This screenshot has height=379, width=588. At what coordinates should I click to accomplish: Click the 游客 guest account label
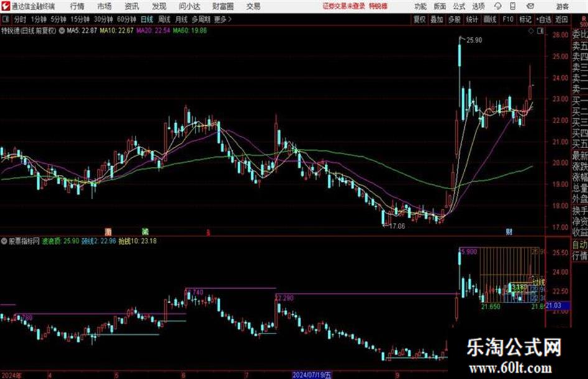[562, 6]
